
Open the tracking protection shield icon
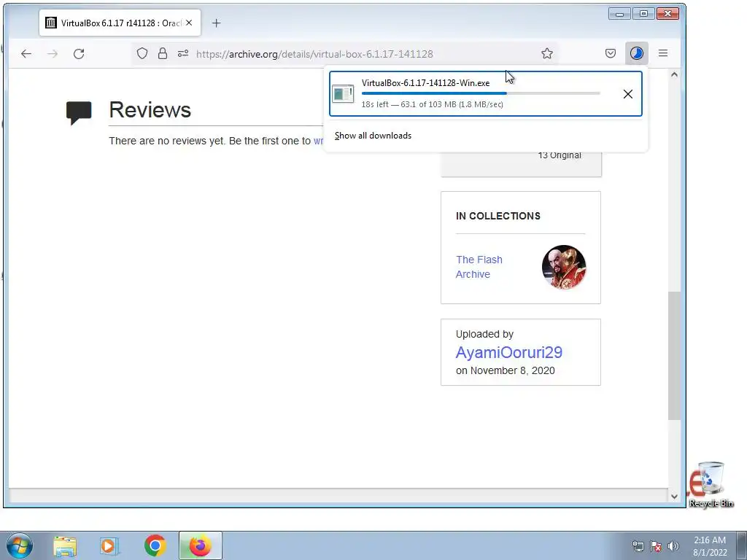(x=142, y=53)
